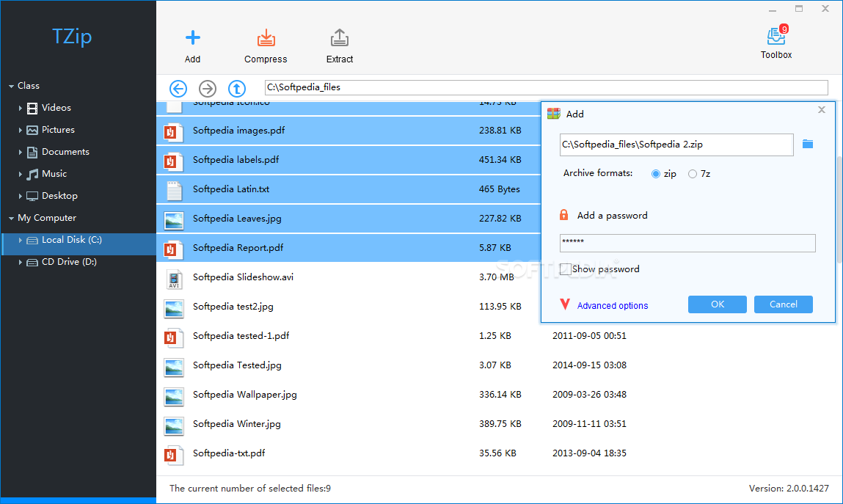The width and height of the screenshot is (843, 504).
Task: Click the image icon of Softpedia Wallpaper.jpg
Action: (x=174, y=395)
